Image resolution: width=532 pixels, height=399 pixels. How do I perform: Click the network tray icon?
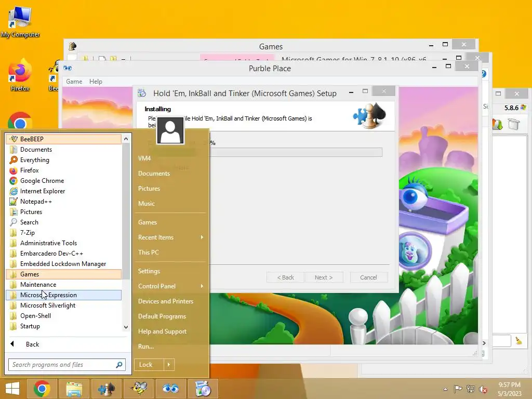coord(471,389)
